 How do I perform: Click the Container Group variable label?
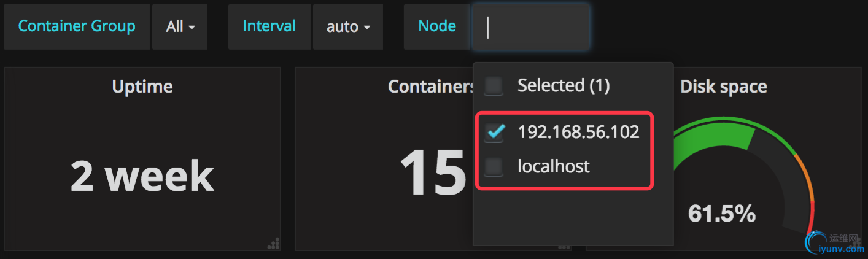pyautogui.click(x=77, y=27)
